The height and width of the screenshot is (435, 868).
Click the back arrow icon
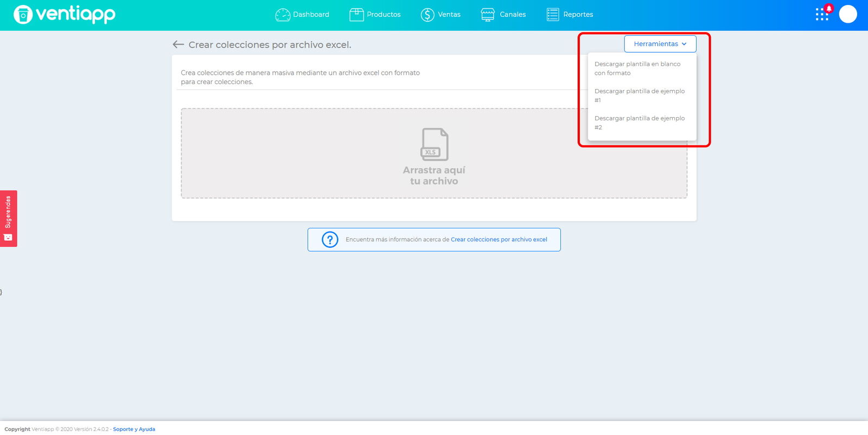[x=178, y=44]
